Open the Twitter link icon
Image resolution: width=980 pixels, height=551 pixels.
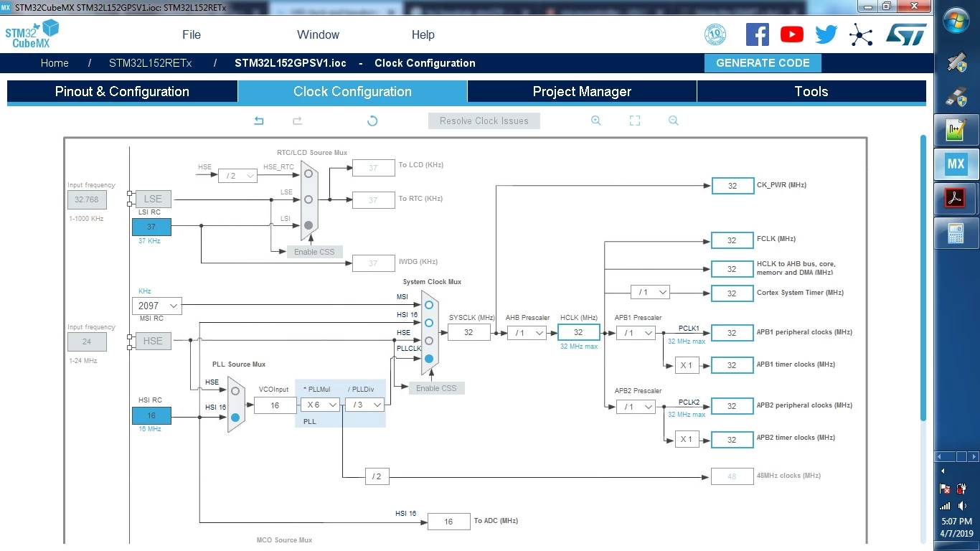tap(826, 34)
